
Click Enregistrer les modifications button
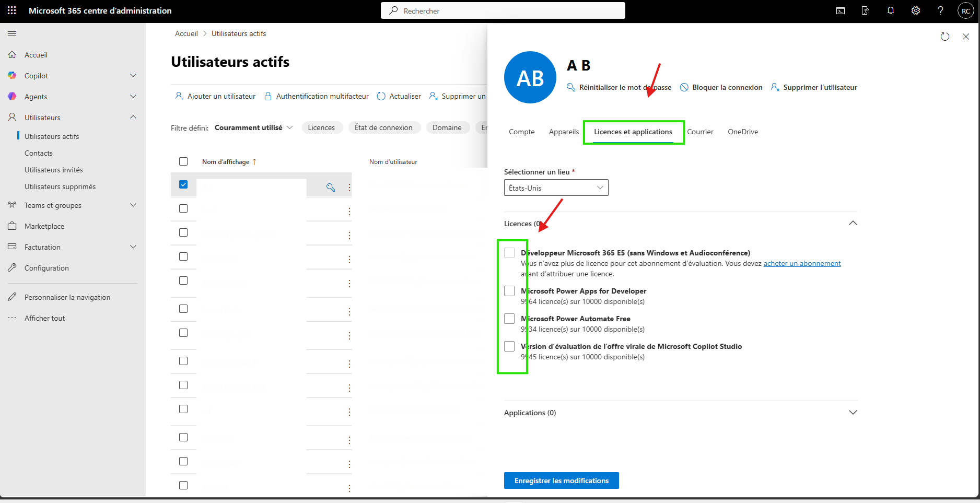(x=562, y=481)
